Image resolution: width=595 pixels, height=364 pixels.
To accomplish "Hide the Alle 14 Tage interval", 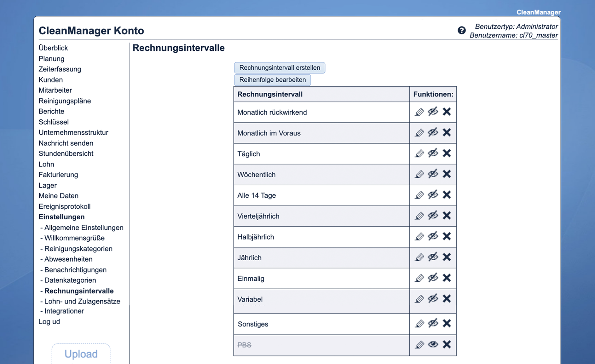I will [433, 195].
